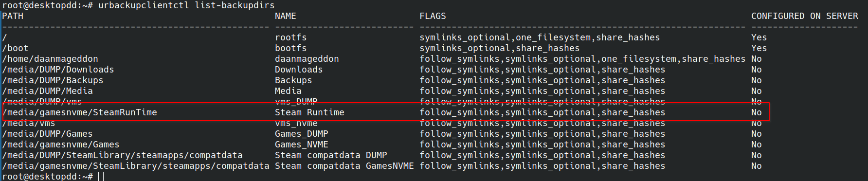The width and height of the screenshot is (868, 181).
Task: Click the /media/DUMP/Downloads path
Action: click(58, 70)
